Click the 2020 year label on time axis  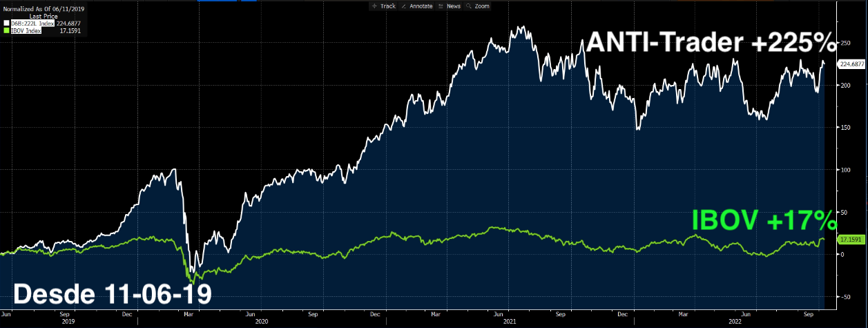pos(262,322)
